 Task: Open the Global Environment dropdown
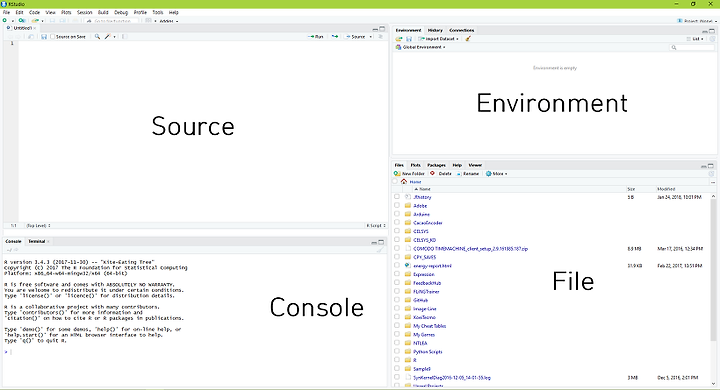pos(421,47)
